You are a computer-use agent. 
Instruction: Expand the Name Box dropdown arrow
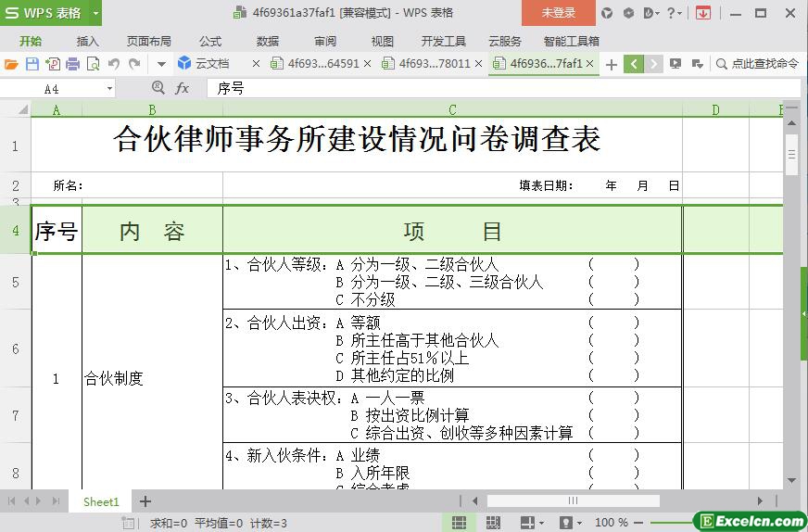(109, 88)
